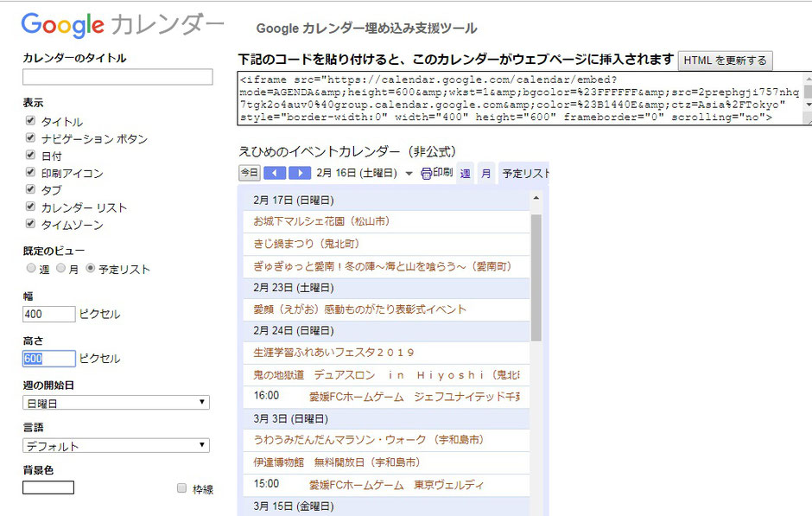Open the 言語 dropdown
The image size is (812, 516).
[116, 445]
